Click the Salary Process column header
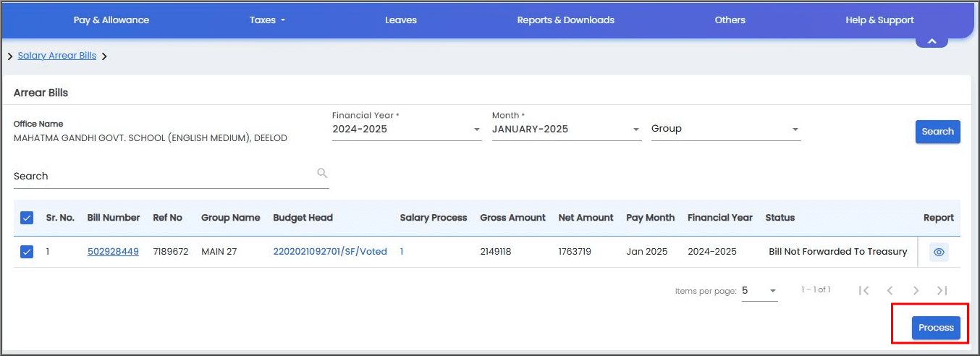This screenshot has width=980, height=356. click(x=434, y=217)
